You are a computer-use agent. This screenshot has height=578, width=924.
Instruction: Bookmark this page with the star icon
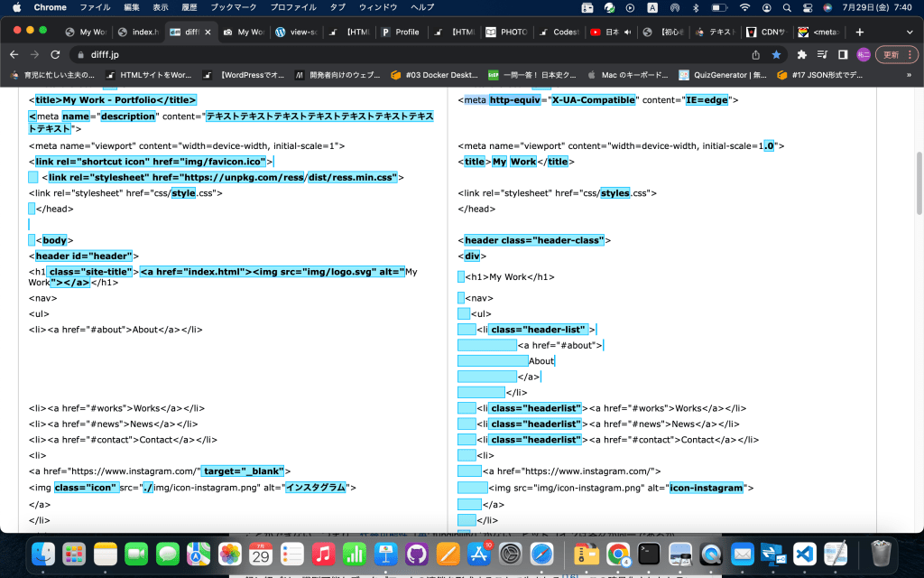776,54
